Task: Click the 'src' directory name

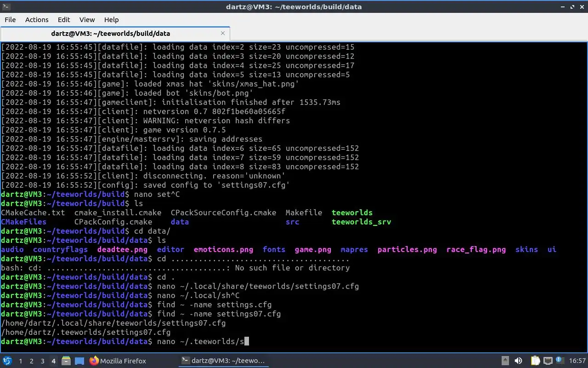Action: tap(292, 222)
